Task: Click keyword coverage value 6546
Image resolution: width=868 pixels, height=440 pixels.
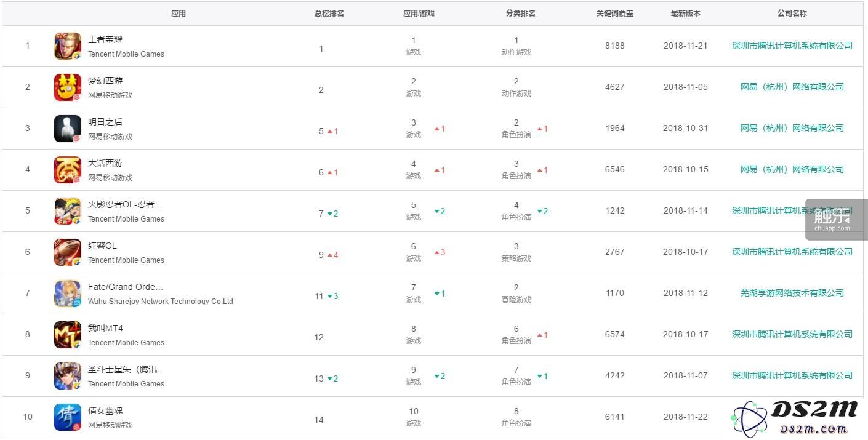Action: tap(614, 169)
